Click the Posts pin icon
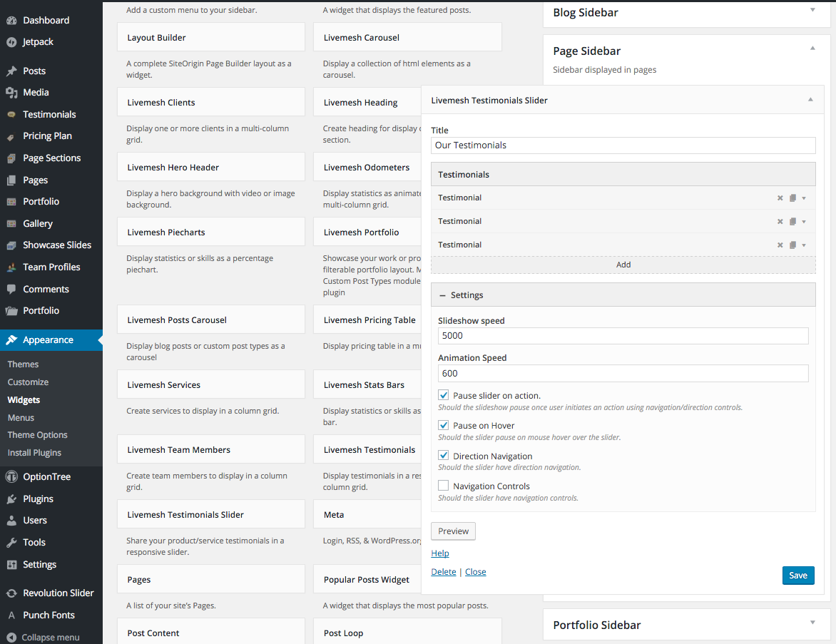The image size is (836, 644). pyautogui.click(x=11, y=71)
